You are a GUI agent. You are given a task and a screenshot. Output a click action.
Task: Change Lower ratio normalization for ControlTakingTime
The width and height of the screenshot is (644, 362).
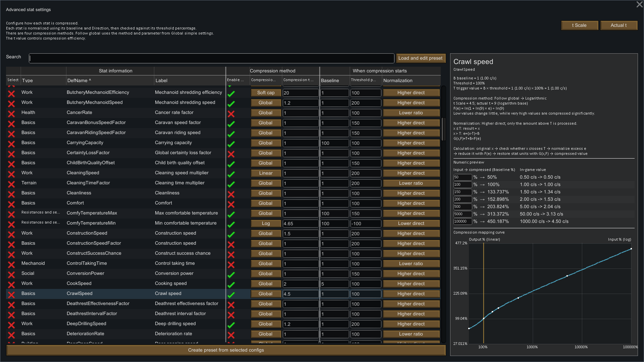coord(411,264)
